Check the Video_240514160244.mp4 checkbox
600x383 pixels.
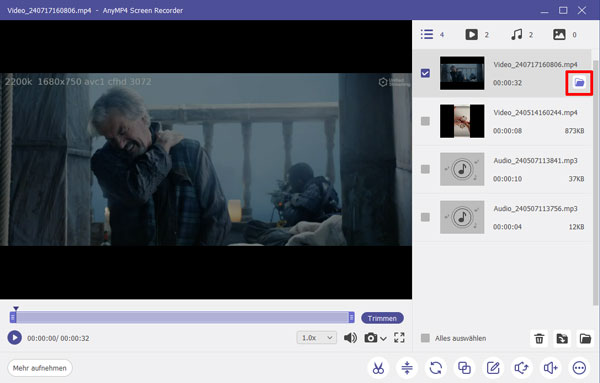425,121
